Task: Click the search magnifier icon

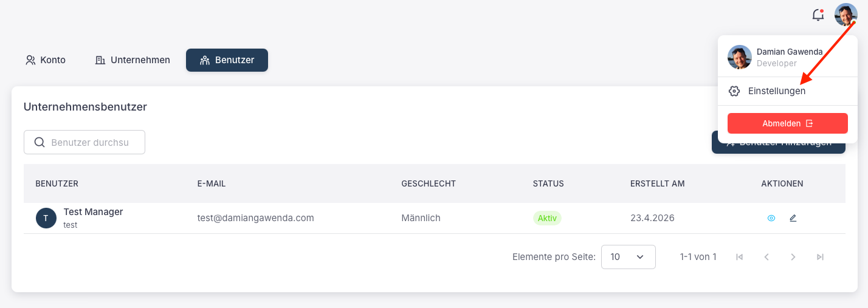Action: pyautogui.click(x=40, y=142)
